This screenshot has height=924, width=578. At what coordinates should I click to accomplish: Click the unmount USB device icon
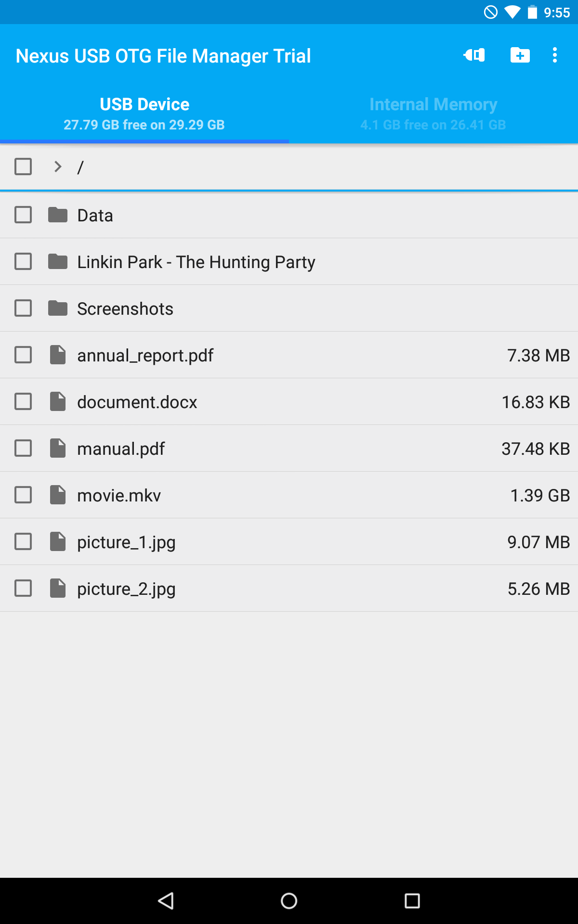[x=473, y=55]
